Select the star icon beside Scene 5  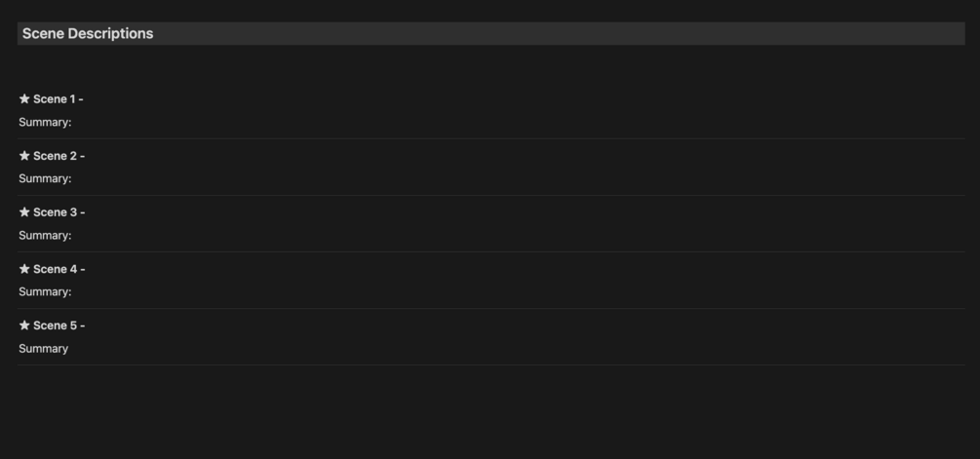point(24,325)
